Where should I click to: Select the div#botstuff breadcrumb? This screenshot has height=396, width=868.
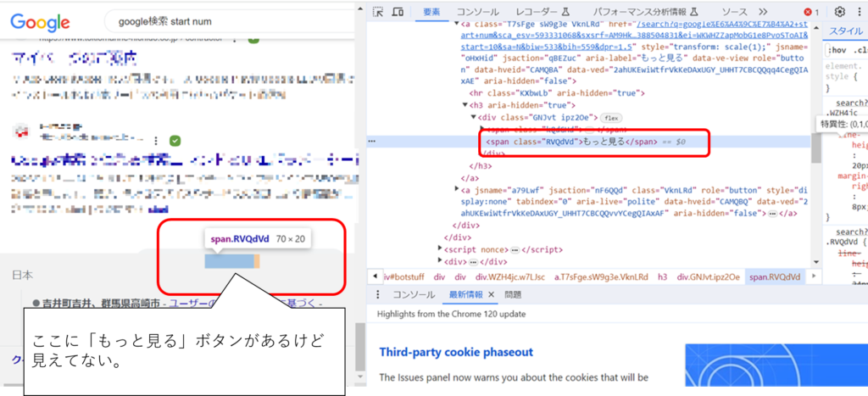(x=404, y=277)
